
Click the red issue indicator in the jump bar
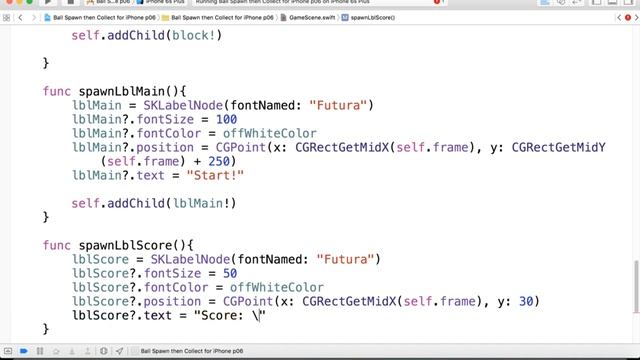pos(628,18)
